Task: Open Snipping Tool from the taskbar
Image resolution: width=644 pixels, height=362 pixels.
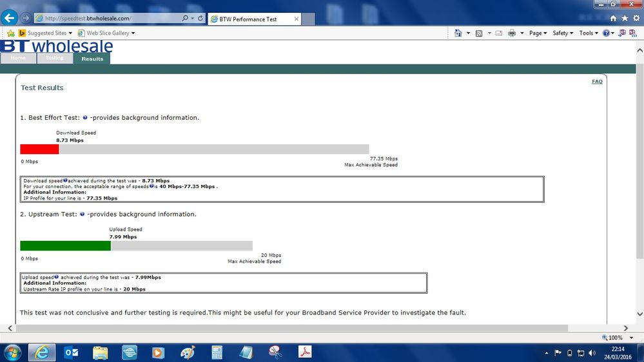Action: 275,352
